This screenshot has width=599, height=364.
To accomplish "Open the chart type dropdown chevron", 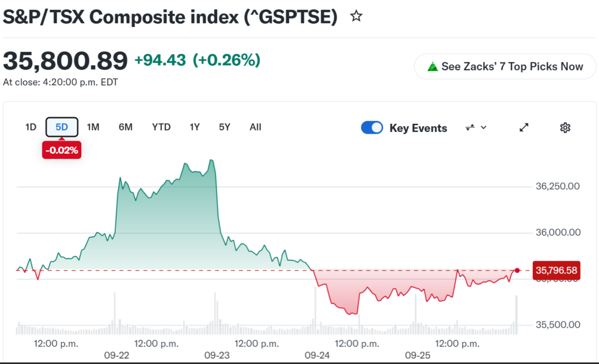I will click(x=484, y=127).
